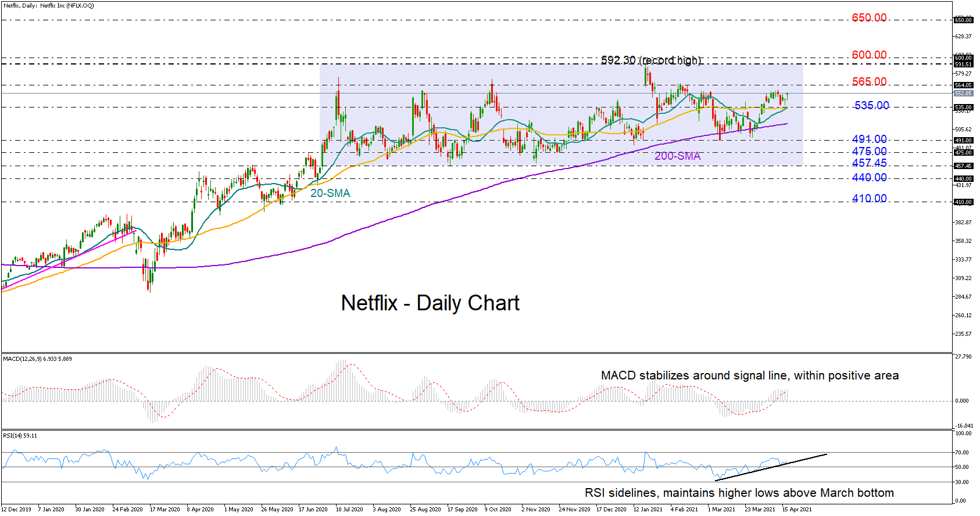Click the 70.00 RSI axis value
The height and width of the screenshot is (516, 980).
coord(962,453)
